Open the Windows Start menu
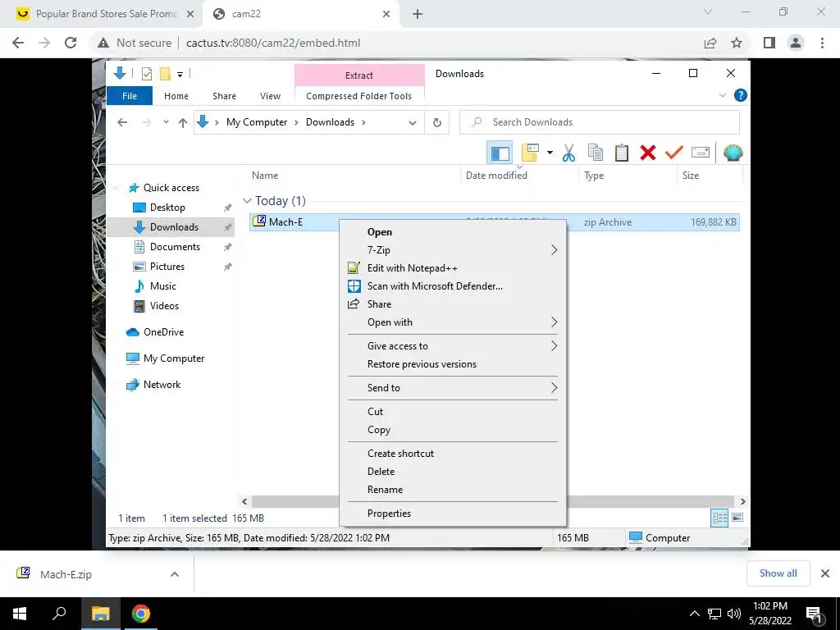The width and height of the screenshot is (840, 630). pos(20,614)
